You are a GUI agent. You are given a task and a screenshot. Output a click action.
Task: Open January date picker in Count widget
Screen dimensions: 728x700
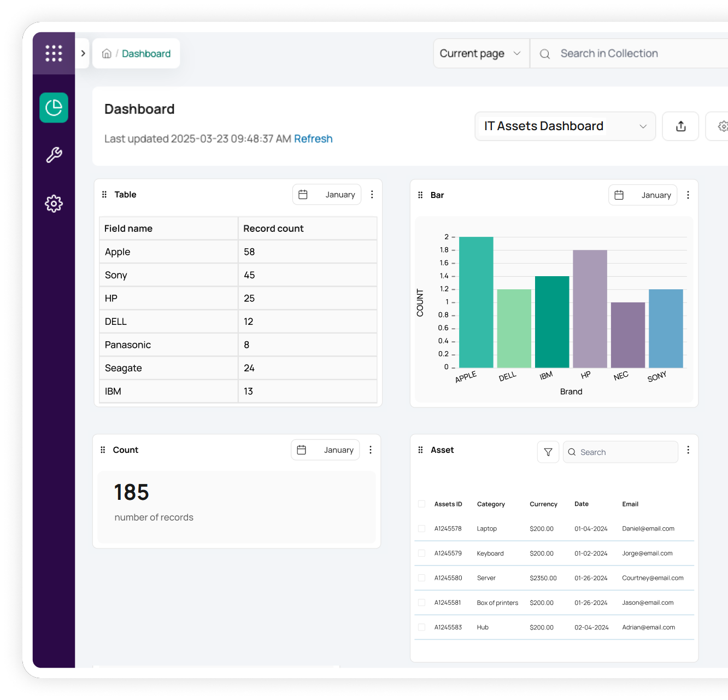tap(325, 450)
